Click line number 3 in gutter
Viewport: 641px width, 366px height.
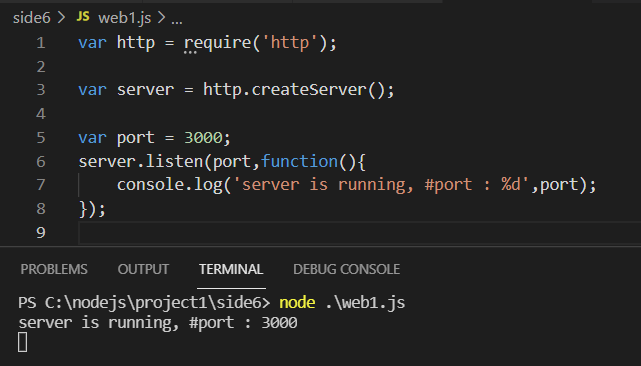40,90
